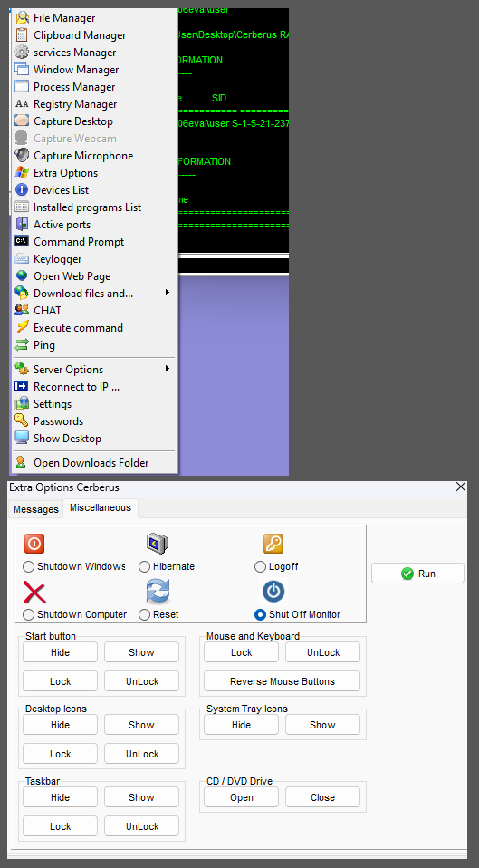Click the Reset refresh arrows icon
Viewport: 479px width, 868px height.
point(157,592)
